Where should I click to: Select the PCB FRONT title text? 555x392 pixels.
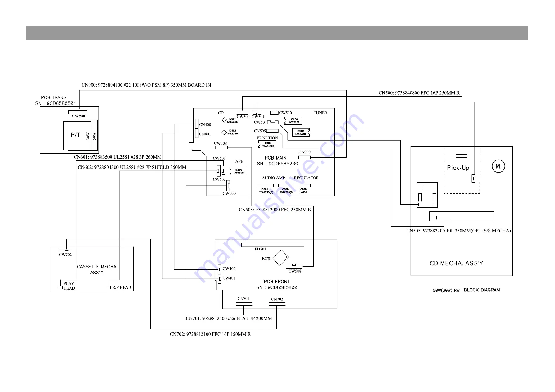coord(277,282)
